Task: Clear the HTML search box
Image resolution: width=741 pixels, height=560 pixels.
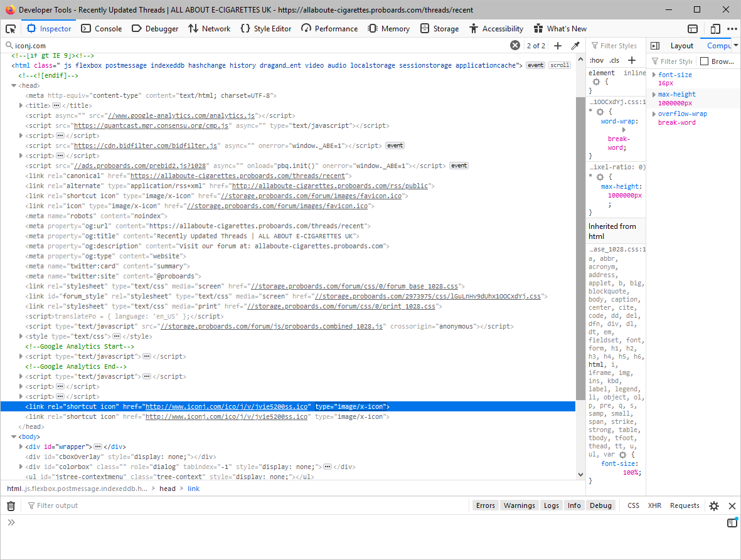Action: [x=515, y=45]
